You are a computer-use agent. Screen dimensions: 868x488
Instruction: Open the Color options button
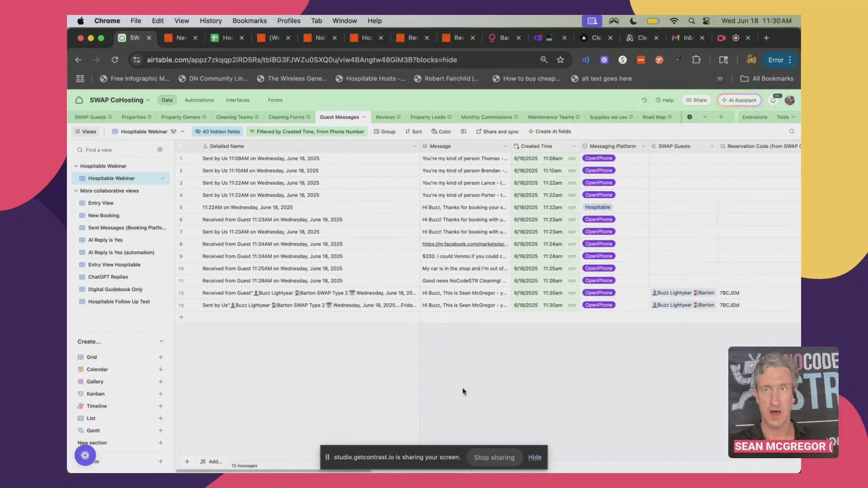(441, 131)
